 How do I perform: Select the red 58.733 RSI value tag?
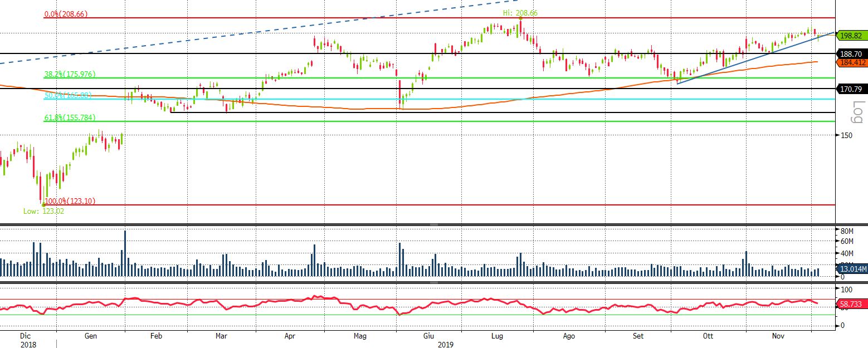[x=851, y=305]
